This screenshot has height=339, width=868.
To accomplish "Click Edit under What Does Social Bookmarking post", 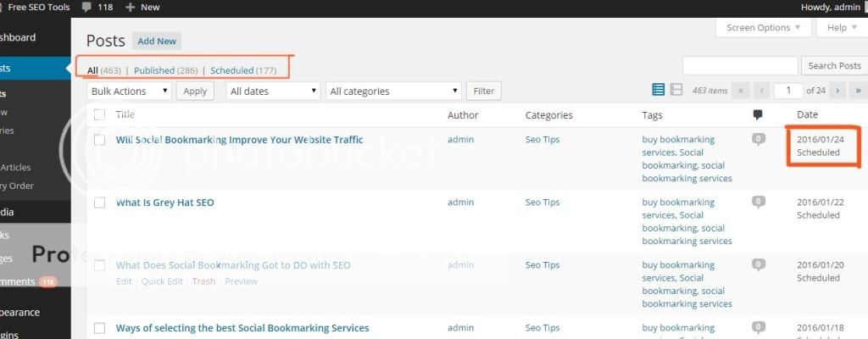I will pos(124,281).
